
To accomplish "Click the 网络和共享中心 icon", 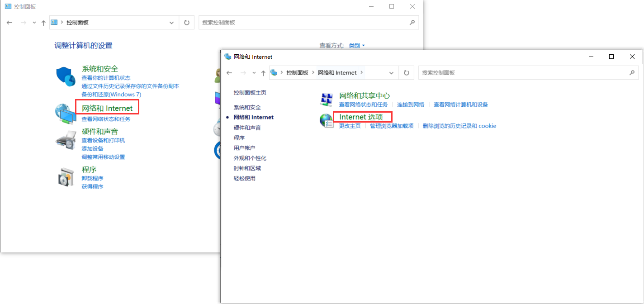I will click(x=326, y=100).
